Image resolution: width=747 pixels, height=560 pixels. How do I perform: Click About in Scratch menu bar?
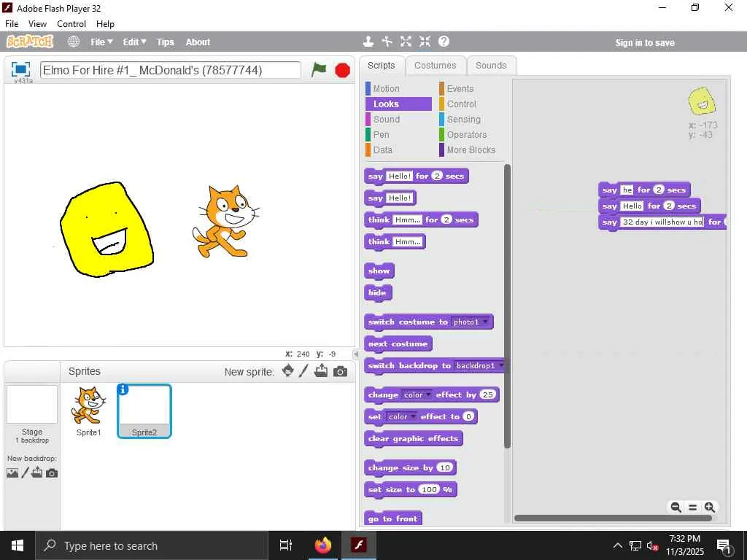[198, 42]
